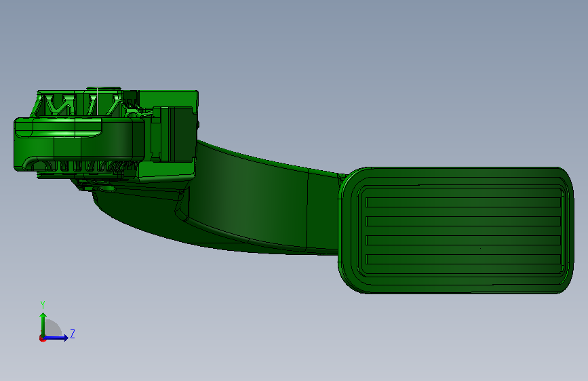The image size is (588, 381).
Task: Click the green pedal pad model
Action: click(456, 230)
